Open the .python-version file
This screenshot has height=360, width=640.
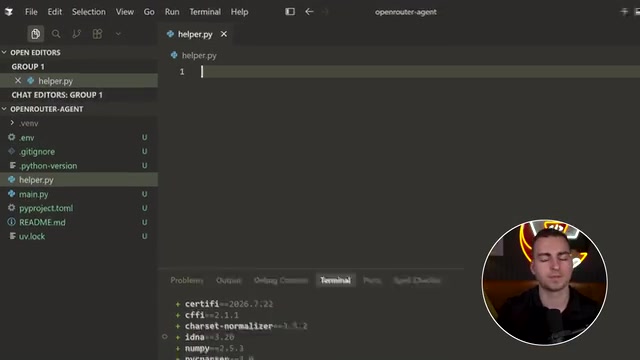[79, 166]
